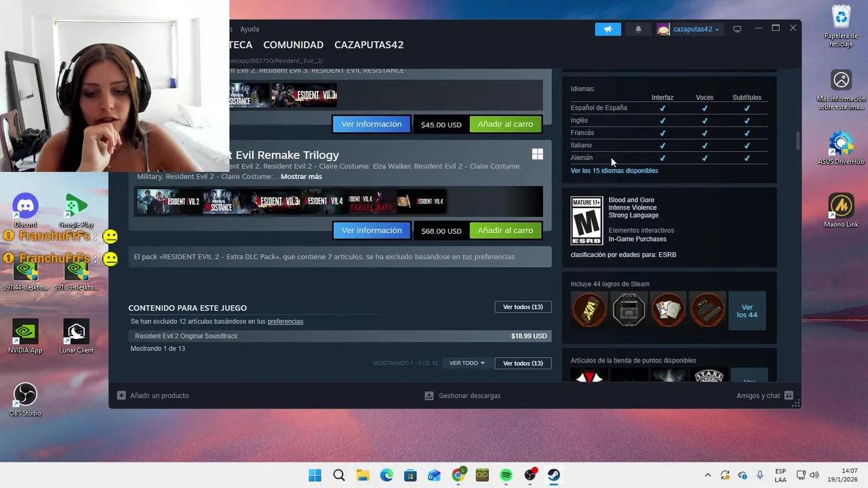Open Ver los 44 achievements button
Screen dimensions: 868x488
click(747, 310)
